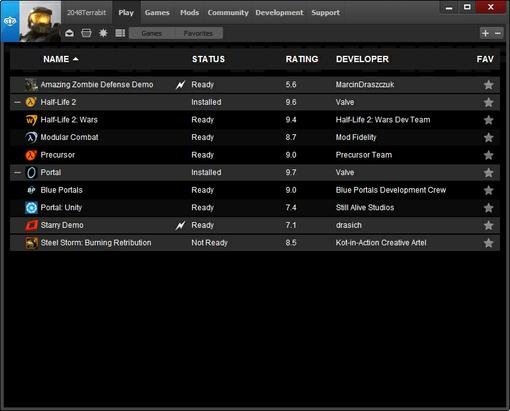Open the 2048Terrabit username menu
Viewport: 510px width, 411px height.
click(x=86, y=13)
